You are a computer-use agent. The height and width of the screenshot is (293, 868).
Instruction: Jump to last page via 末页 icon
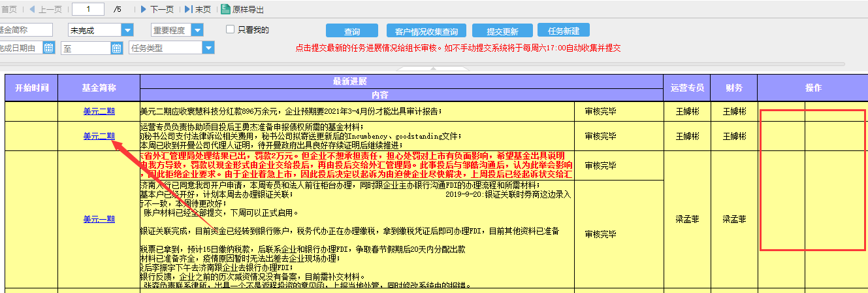point(188,9)
